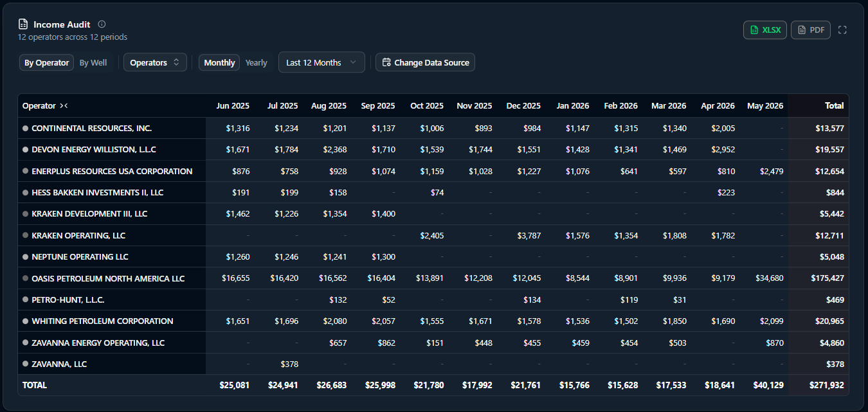Click the Operator column header
The height and width of the screenshot is (412, 868).
point(39,106)
